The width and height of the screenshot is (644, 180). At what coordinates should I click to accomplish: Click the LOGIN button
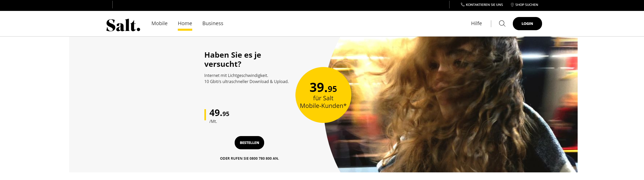point(527,24)
